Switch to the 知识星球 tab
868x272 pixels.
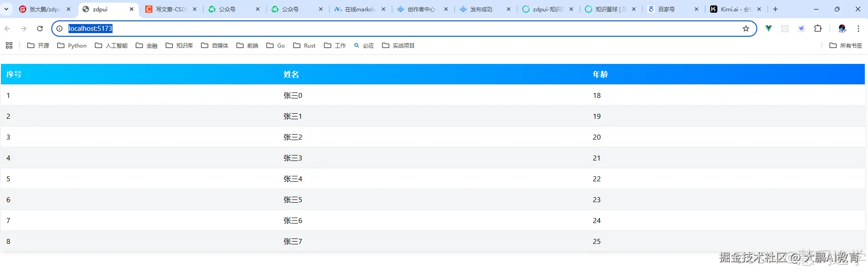coord(610,9)
